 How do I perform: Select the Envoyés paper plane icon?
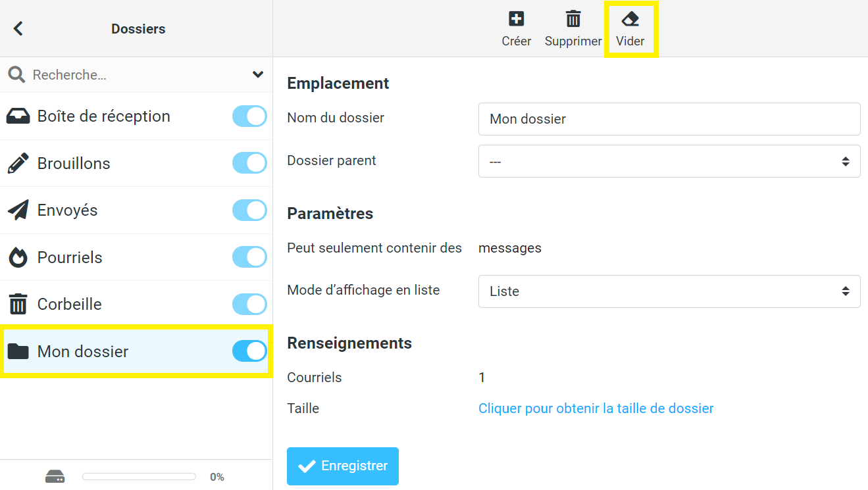[x=18, y=210]
